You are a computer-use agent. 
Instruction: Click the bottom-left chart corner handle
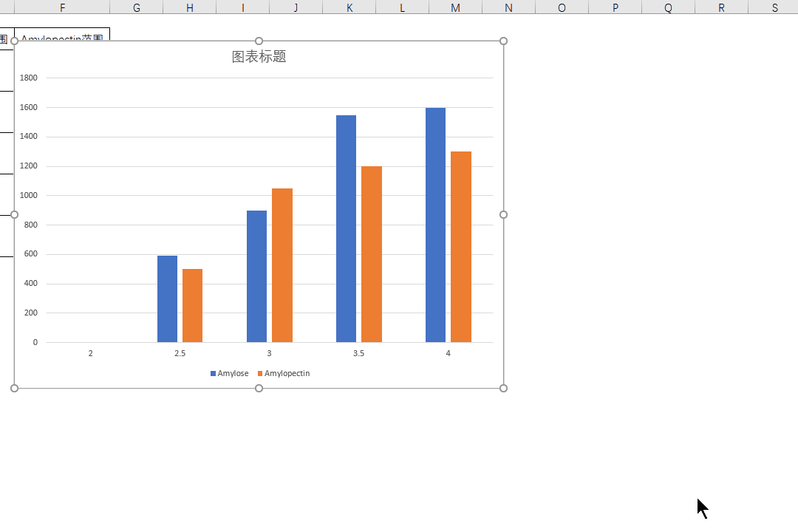tap(14, 389)
